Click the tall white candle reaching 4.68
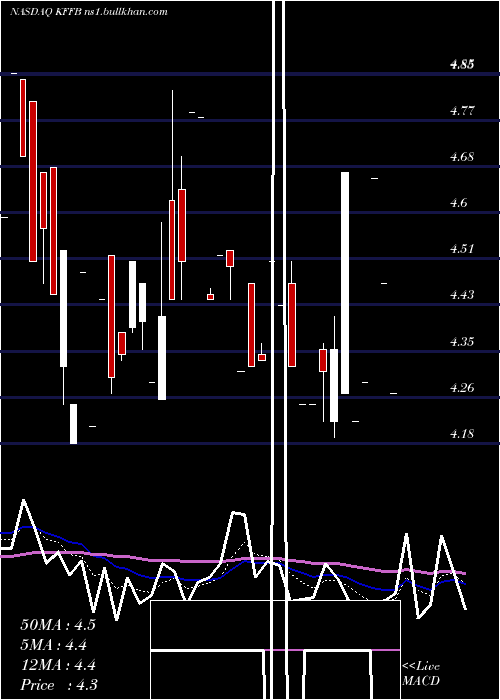500x700 pixels. [x=345, y=283]
